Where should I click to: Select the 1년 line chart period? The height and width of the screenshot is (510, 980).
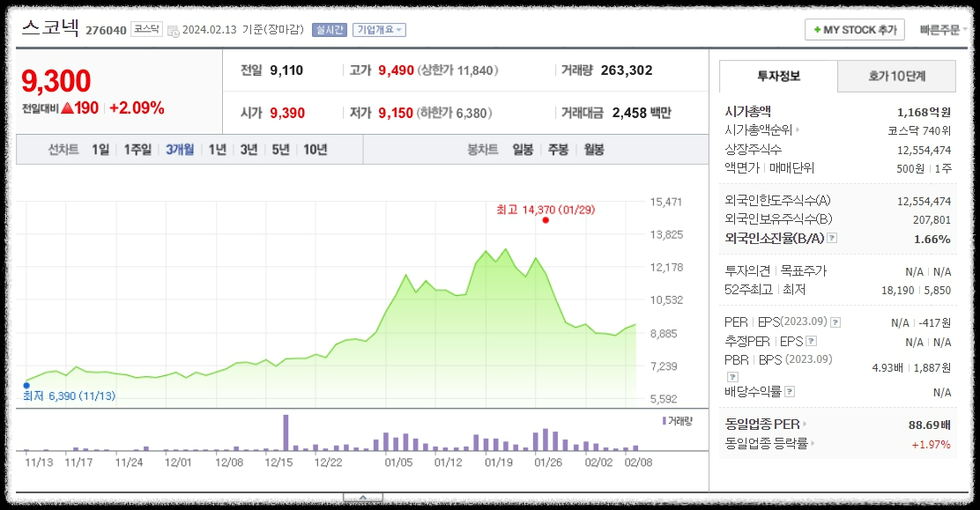pyautogui.click(x=218, y=150)
